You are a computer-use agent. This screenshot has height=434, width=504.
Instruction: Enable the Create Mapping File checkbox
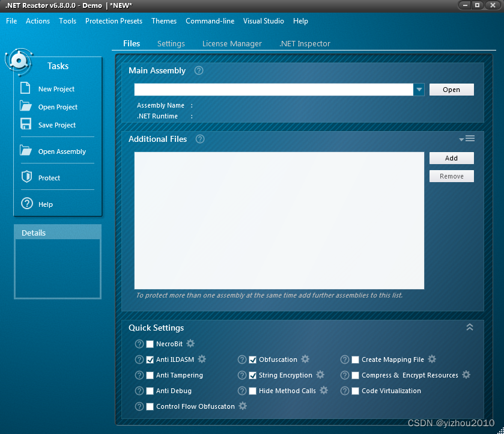tap(355, 359)
